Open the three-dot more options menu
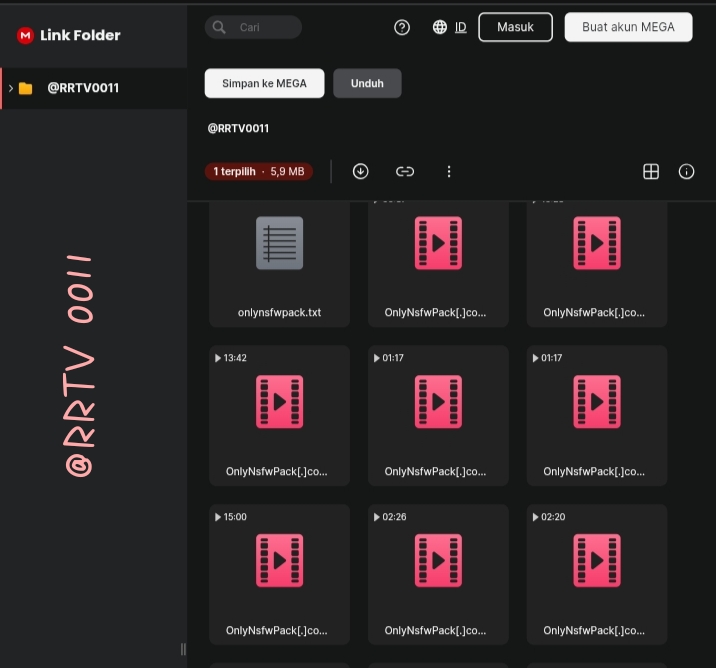The height and width of the screenshot is (668, 716). (x=449, y=172)
